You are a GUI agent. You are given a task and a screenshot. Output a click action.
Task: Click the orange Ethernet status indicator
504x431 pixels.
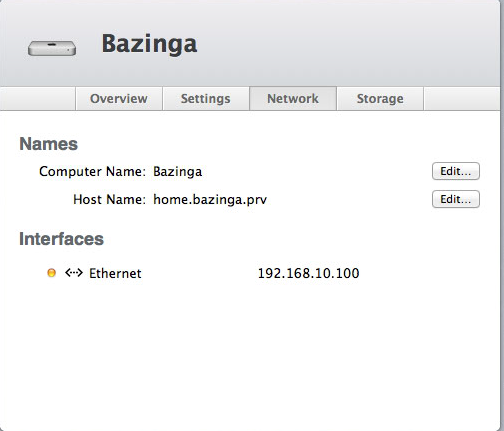click(51, 273)
